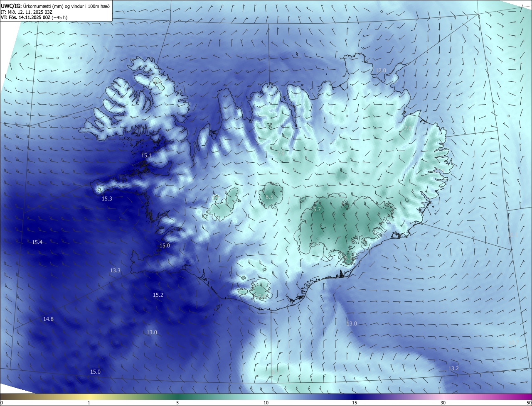Click the 'VT: Fös. 14.11.2025 00Z (+45 h)' line
Image resolution: width=532 pixels, height=406 pixels.
coord(34,17)
